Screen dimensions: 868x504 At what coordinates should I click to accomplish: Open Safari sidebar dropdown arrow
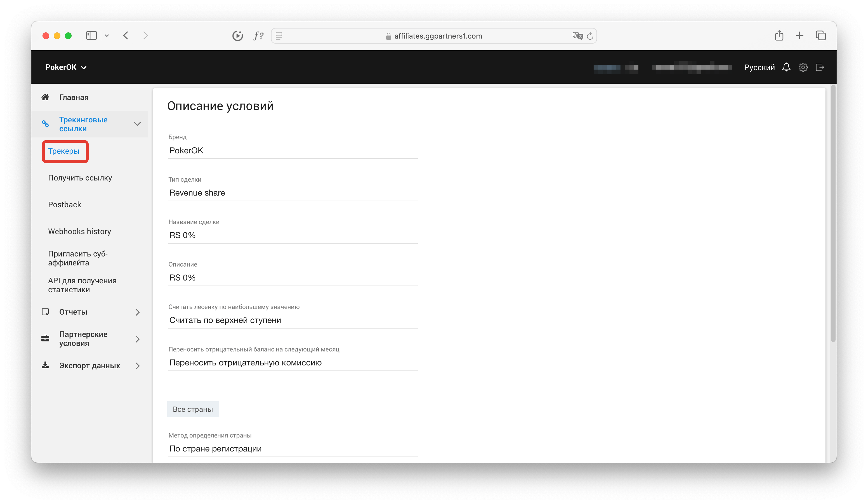click(x=107, y=35)
